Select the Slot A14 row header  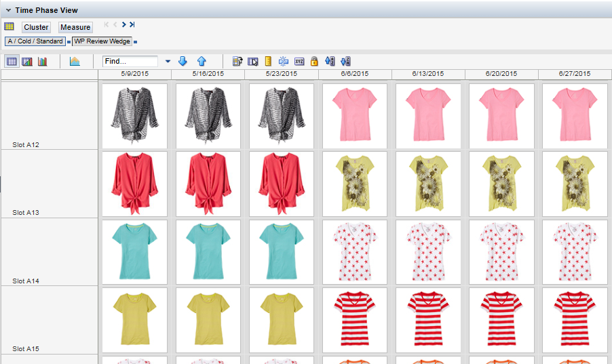pyautogui.click(x=49, y=252)
